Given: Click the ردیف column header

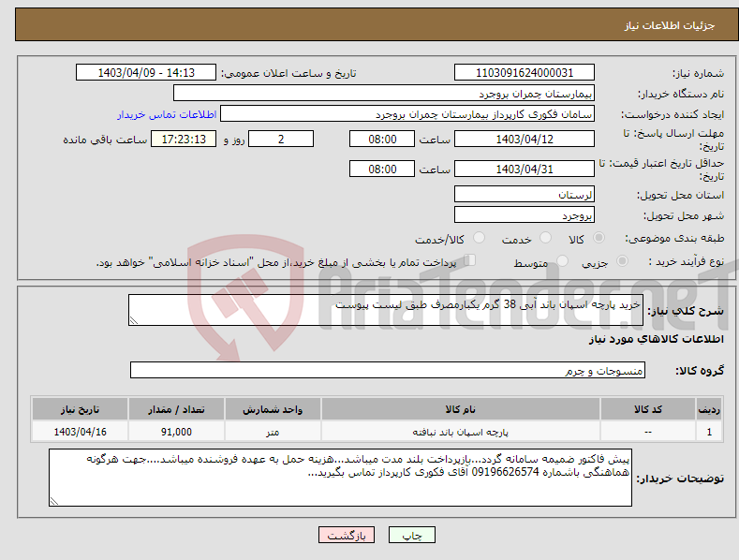Looking at the screenshot, I should pyautogui.click(x=709, y=409).
